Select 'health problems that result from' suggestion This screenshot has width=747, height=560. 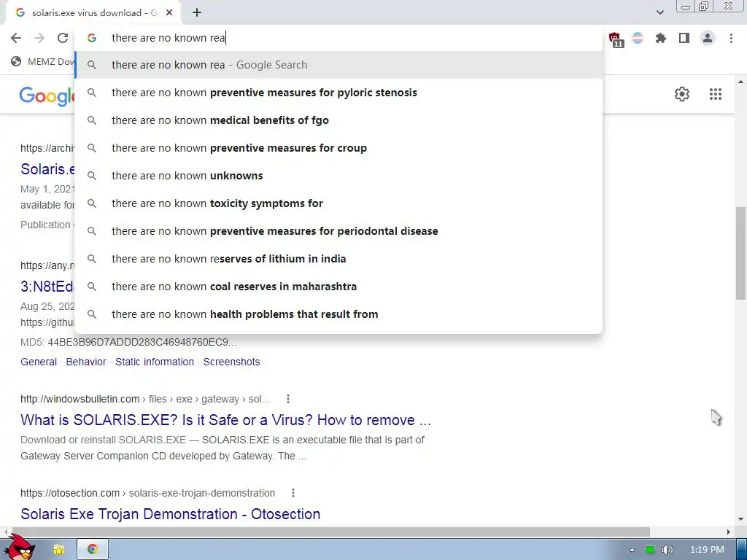point(338,314)
